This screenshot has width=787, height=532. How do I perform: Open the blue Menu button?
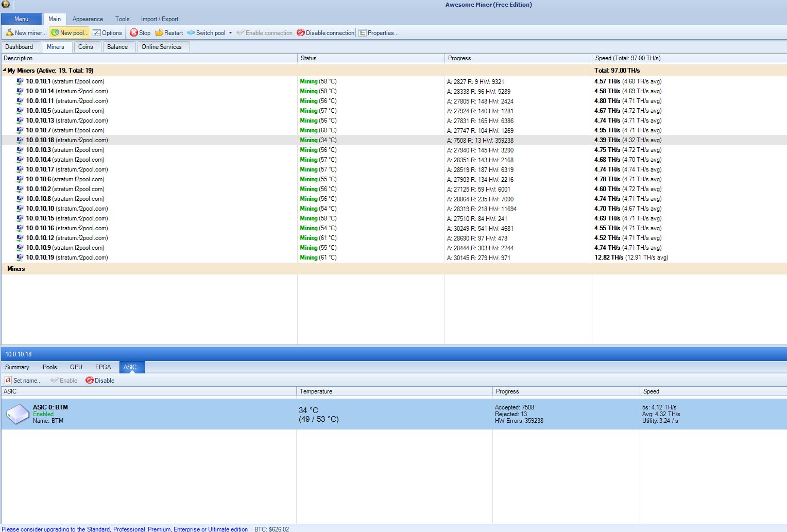(22, 19)
